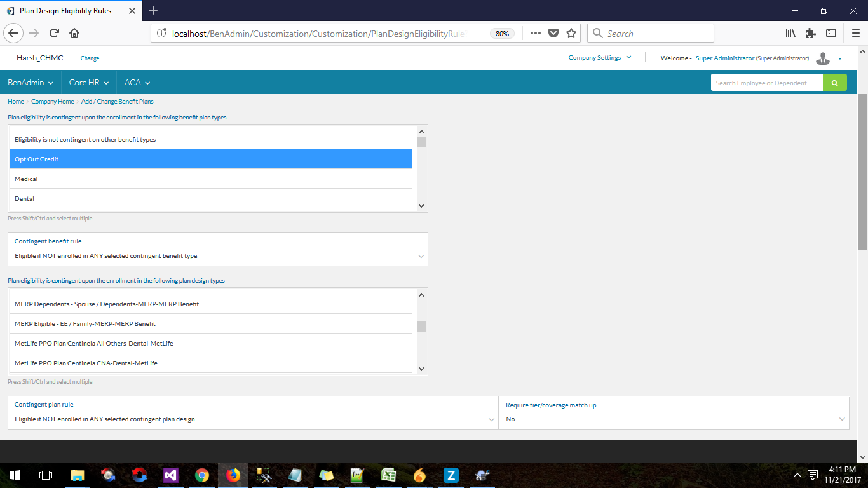868x488 pixels.
Task: Open the Core HR menu
Action: point(89,83)
